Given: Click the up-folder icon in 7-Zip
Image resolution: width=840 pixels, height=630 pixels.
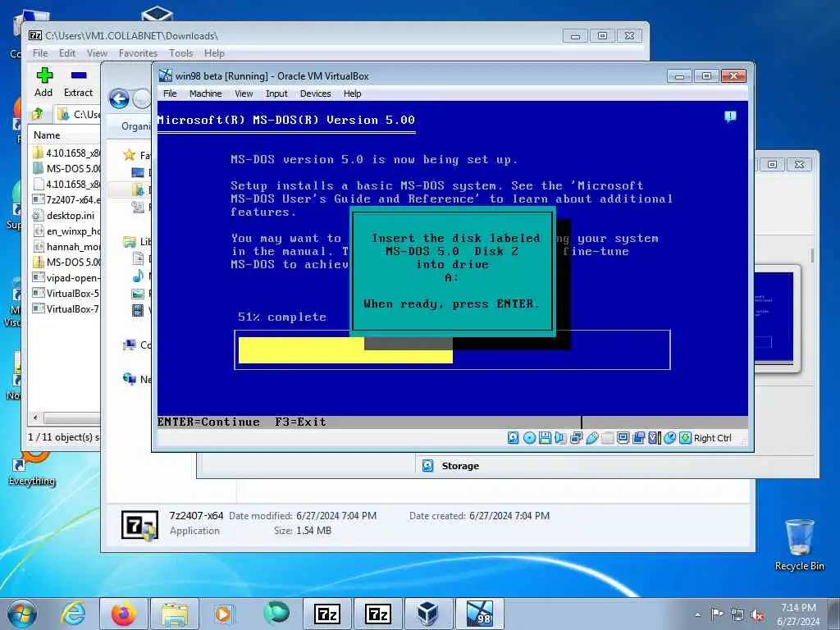Looking at the screenshot, I should (38, 113).
